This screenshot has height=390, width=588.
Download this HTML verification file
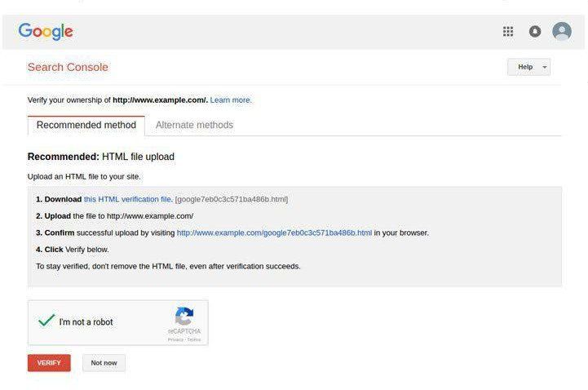coord(128,200)
